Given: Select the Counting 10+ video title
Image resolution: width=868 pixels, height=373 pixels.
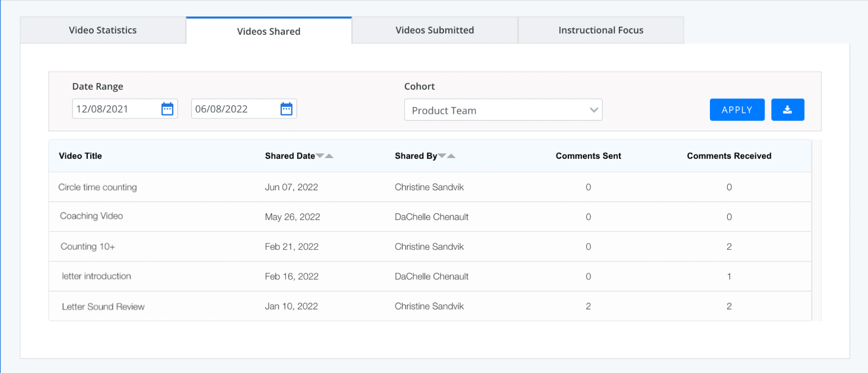Looking at the screenshot, I should pos(88,247).
